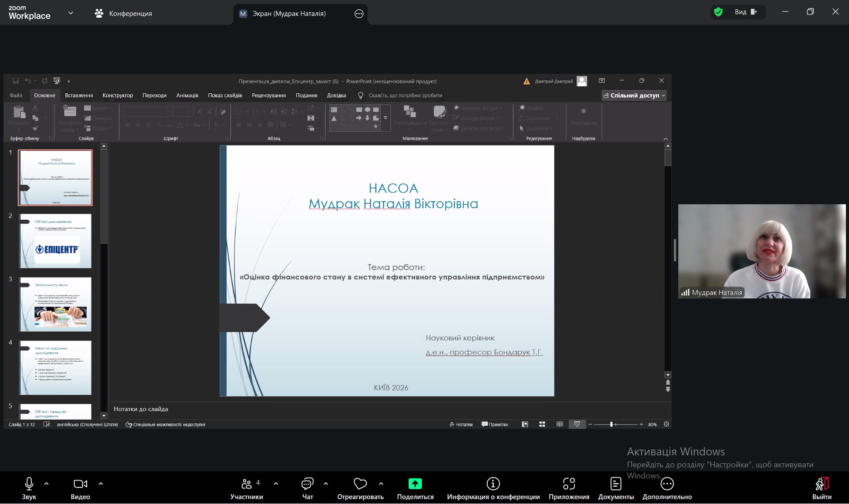
Task: Mute microphone with the Звук icon
Action: click(29, 484)
